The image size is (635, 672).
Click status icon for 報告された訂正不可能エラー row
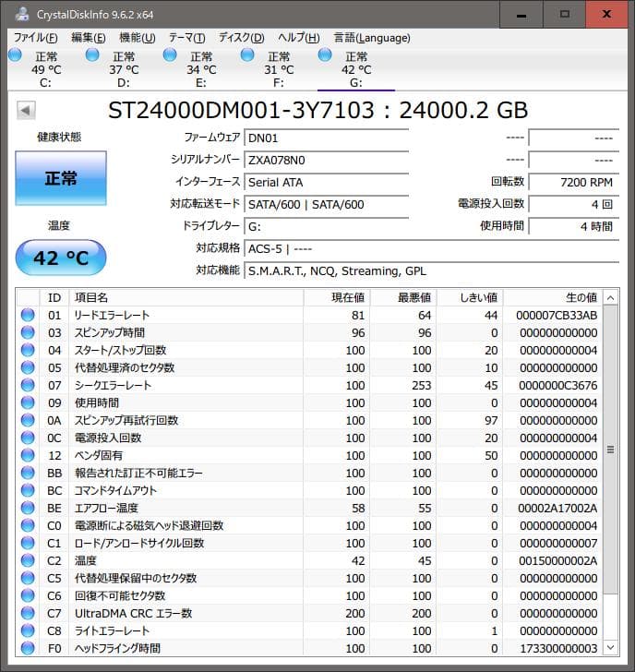coord(28,474)
